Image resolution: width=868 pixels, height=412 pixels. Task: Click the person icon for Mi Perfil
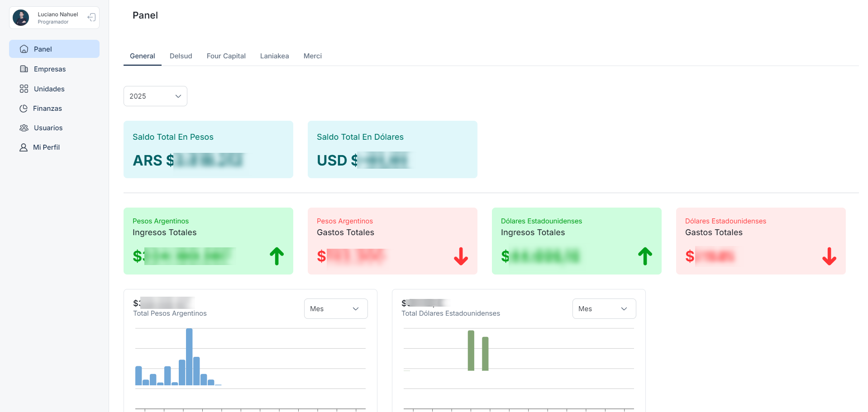coord(24,147)
